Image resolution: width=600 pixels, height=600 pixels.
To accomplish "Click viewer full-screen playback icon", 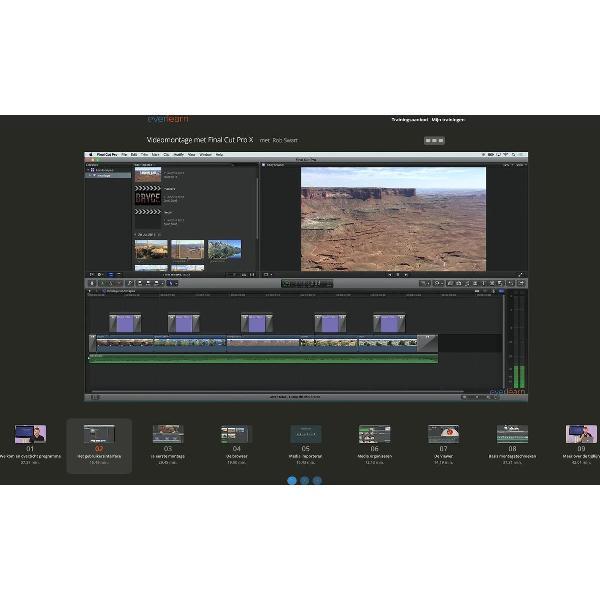I will point(521,275).
